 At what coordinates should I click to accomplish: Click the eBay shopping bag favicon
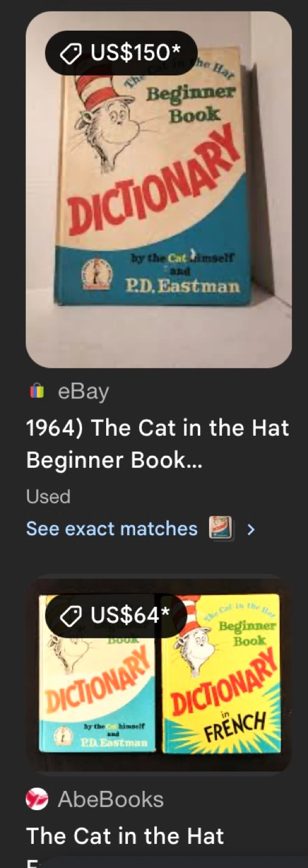click(x=37, y=392)
